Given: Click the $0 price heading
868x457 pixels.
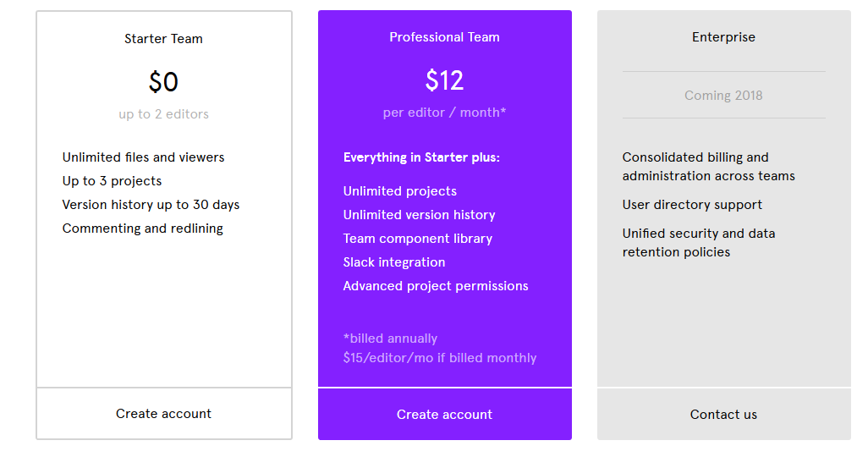Looking at the screenshot, I should pos(163,82).
